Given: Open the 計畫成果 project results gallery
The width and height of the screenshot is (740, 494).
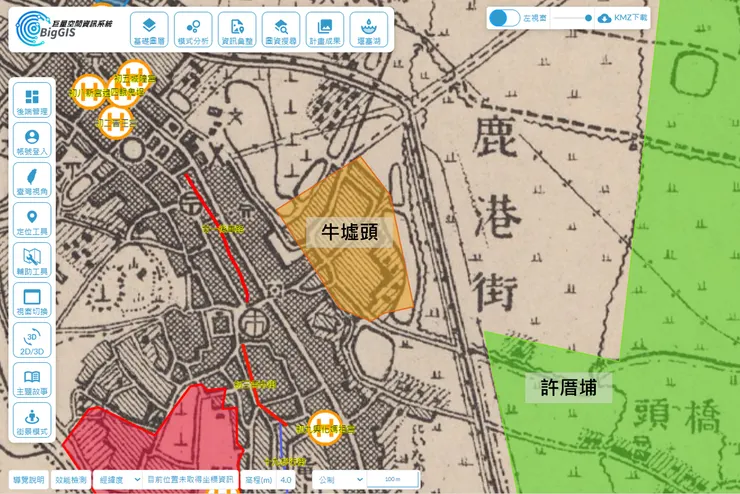Looking at the screenshot, I should point(325,30).
